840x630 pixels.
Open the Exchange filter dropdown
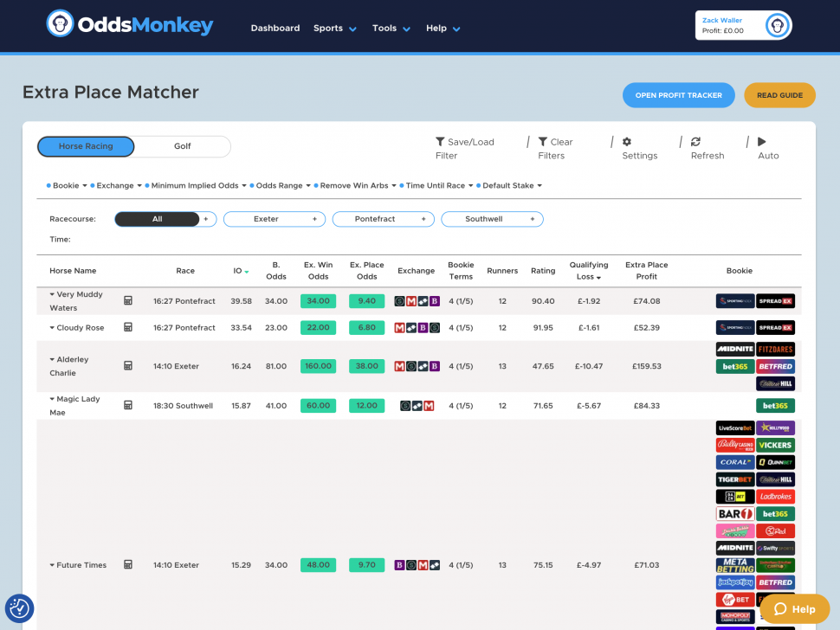116,186
